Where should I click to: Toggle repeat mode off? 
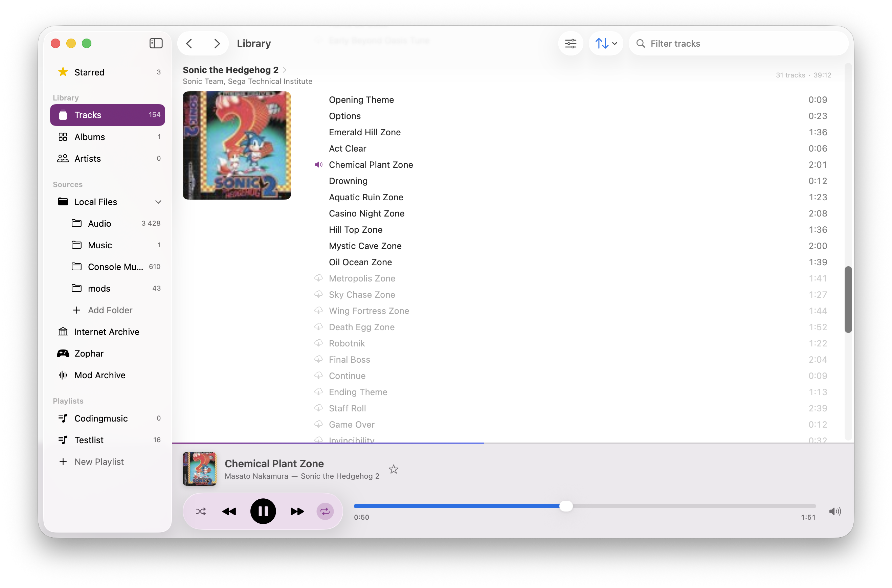(325, 511)
